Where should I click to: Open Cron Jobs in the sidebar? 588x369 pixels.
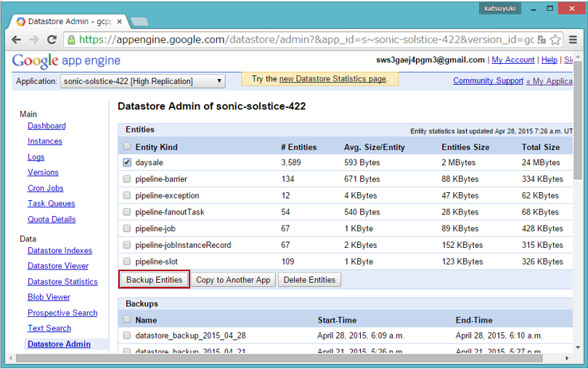(x=46, y=188)
